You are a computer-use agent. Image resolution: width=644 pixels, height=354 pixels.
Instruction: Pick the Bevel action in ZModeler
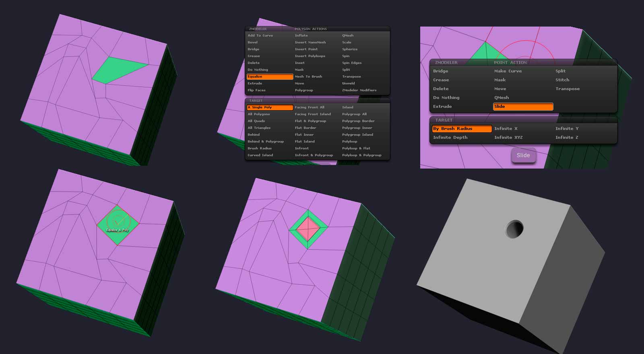[x=253, y=42]
